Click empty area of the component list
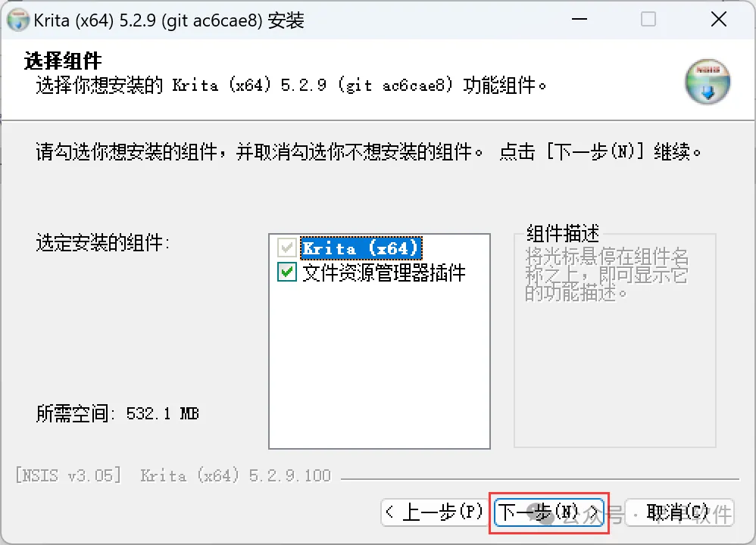Image resolution: width=756 pixels, height=545 pixels. click(x=380, y=366)
